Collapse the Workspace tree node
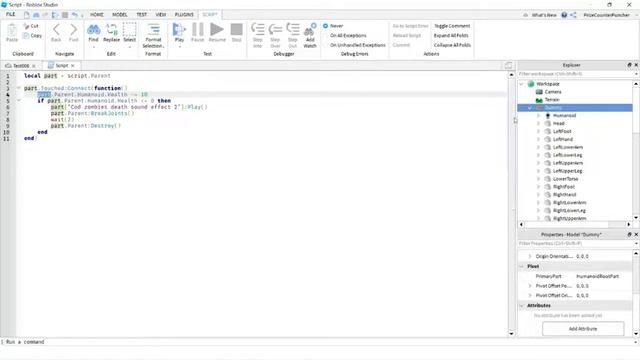This screenshot has width=640, height=360. pyautogui.click(x=521, y=84)
